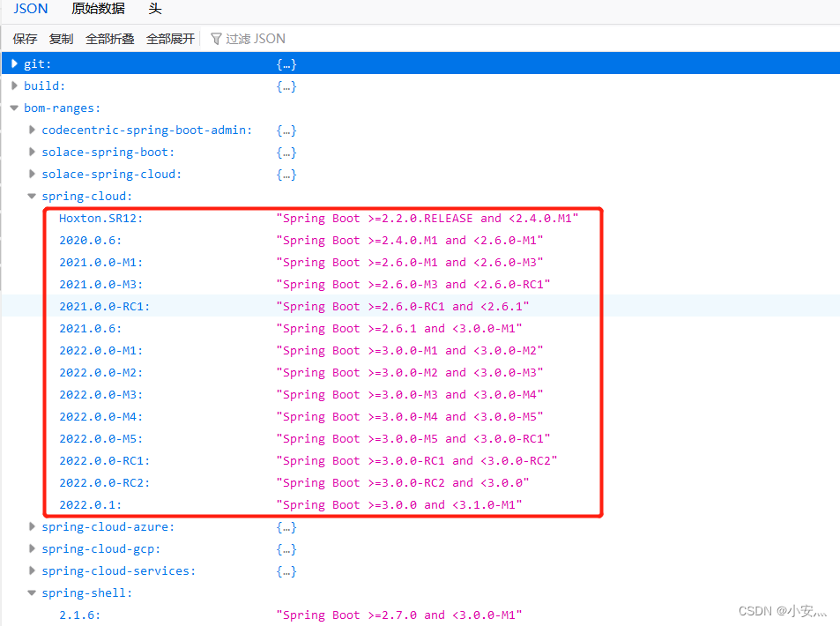Select the bom-ranges key label
The height and width of the screenshot is (626, 840).
(x=63, y=108)
